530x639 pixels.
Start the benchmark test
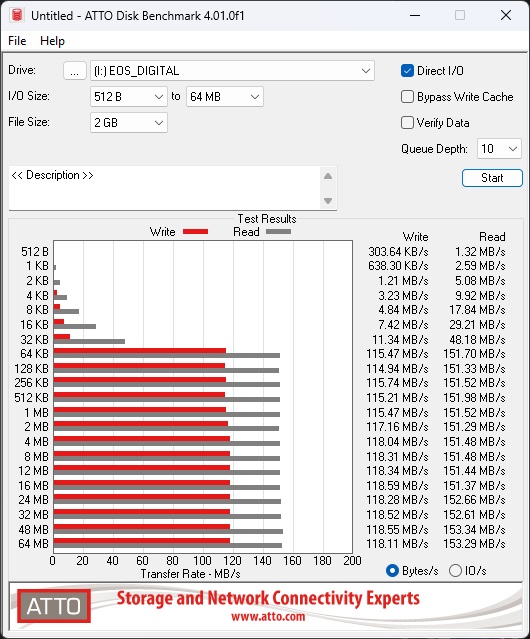tap(492, 178)
